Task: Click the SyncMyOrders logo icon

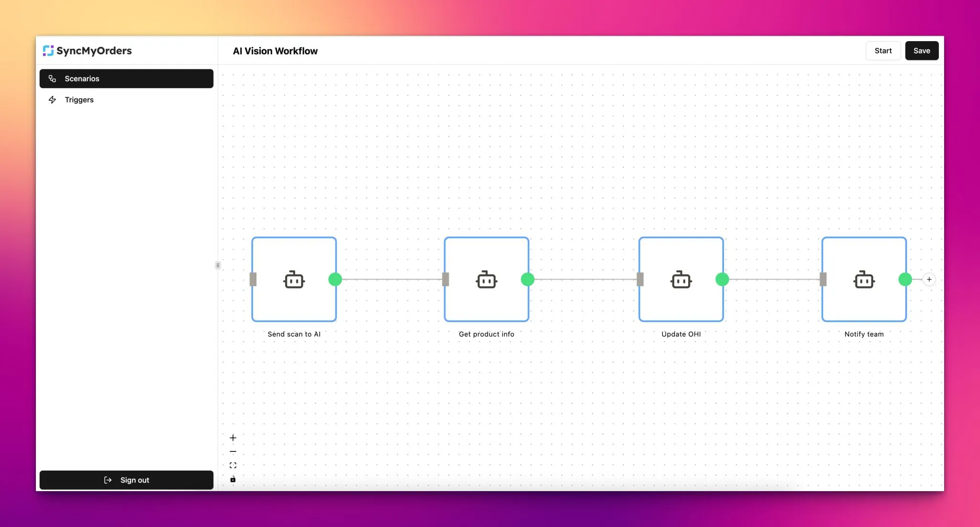Action: point(48,50)
